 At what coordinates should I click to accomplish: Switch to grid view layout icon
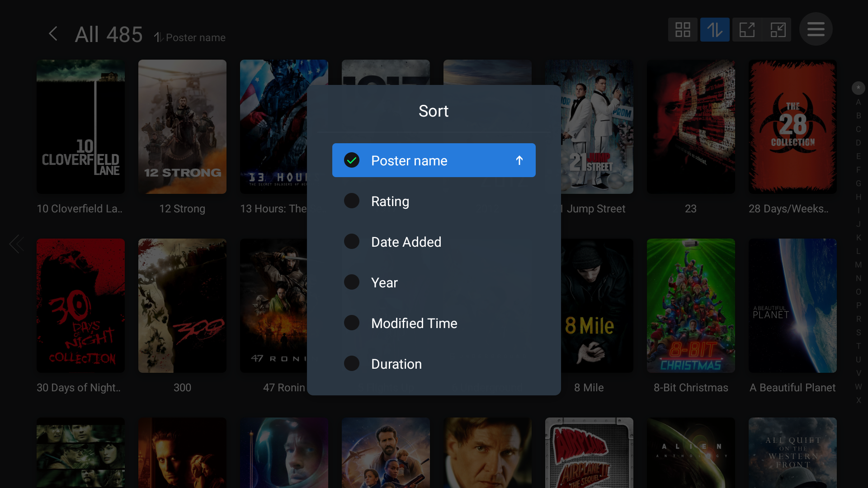click(683, 30)
